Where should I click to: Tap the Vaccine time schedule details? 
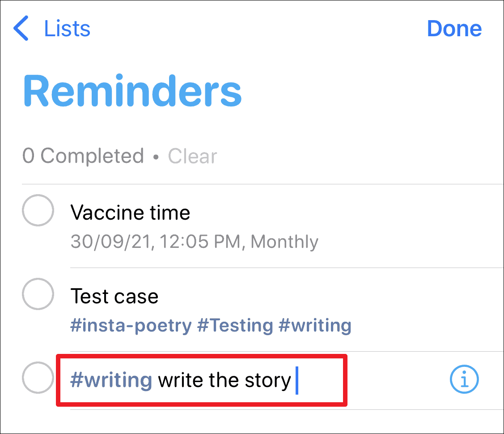194,241
